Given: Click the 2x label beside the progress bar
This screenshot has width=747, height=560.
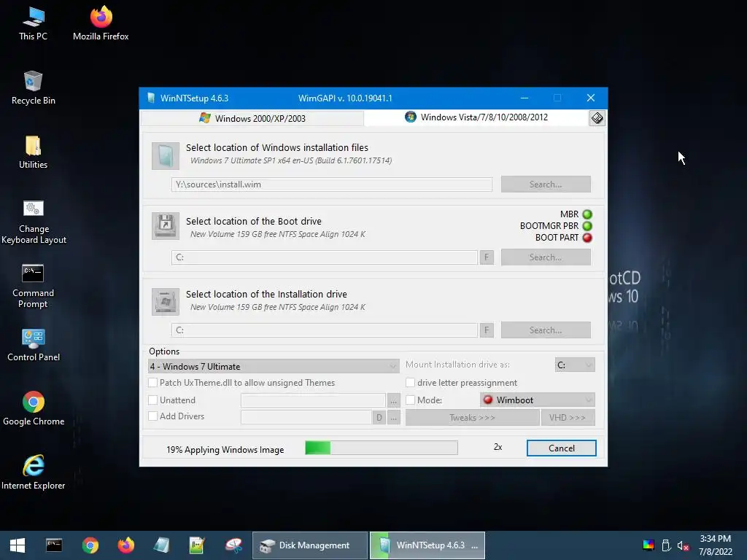Looking at the screenshot, I should pyautogui.click(x=498, y=447).
